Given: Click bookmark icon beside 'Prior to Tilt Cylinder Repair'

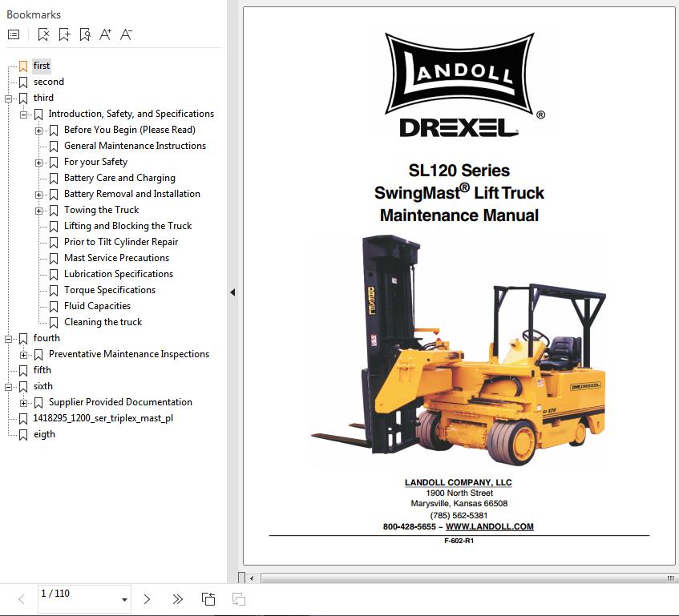Looking at the screenshot, I should [54, 242].
